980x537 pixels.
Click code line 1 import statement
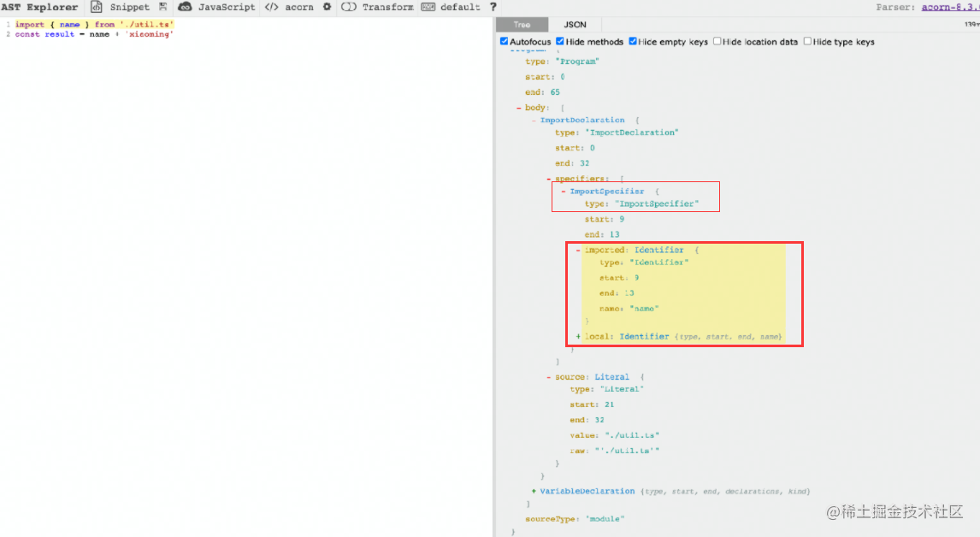pyautogui.click(x=94, y=25)
